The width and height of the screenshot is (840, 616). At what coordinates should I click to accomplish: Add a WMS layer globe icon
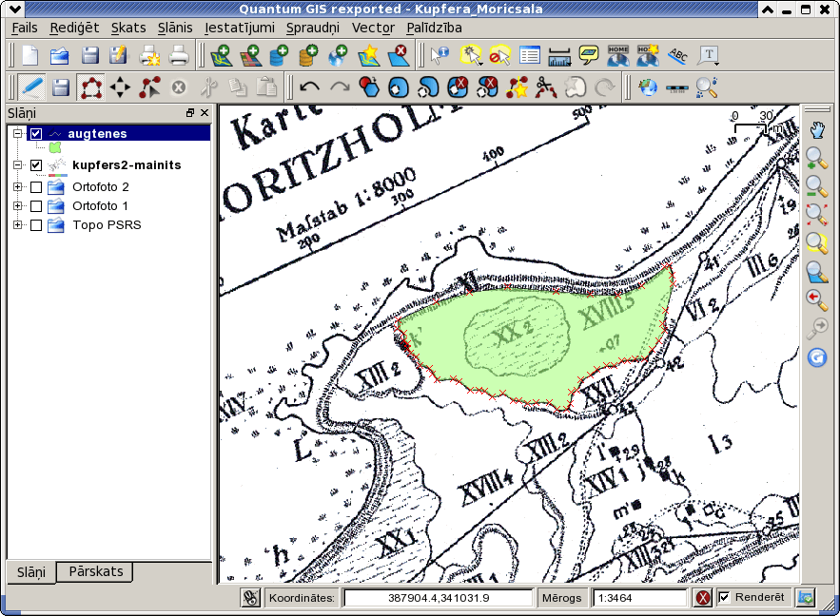(x=338, y=56)
